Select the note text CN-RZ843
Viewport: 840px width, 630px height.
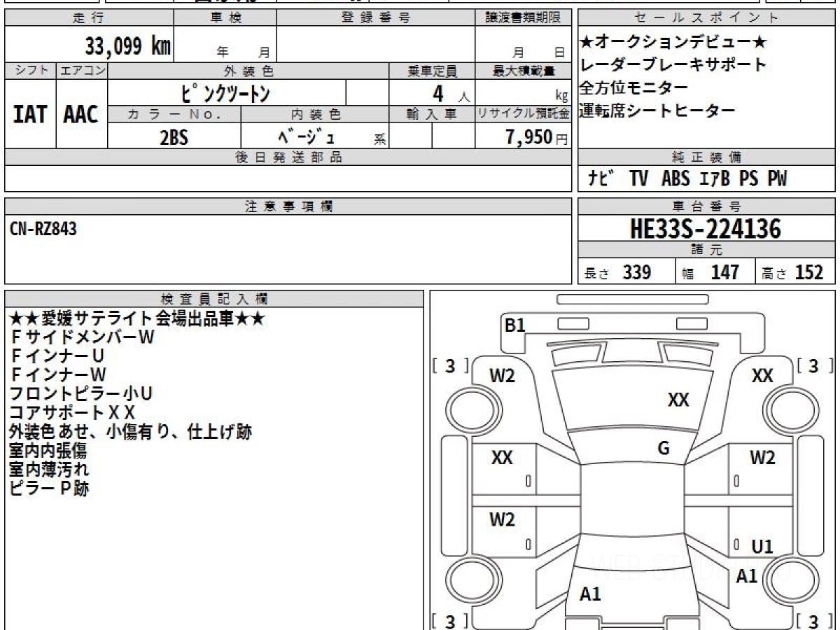click(x=44, y=228)
